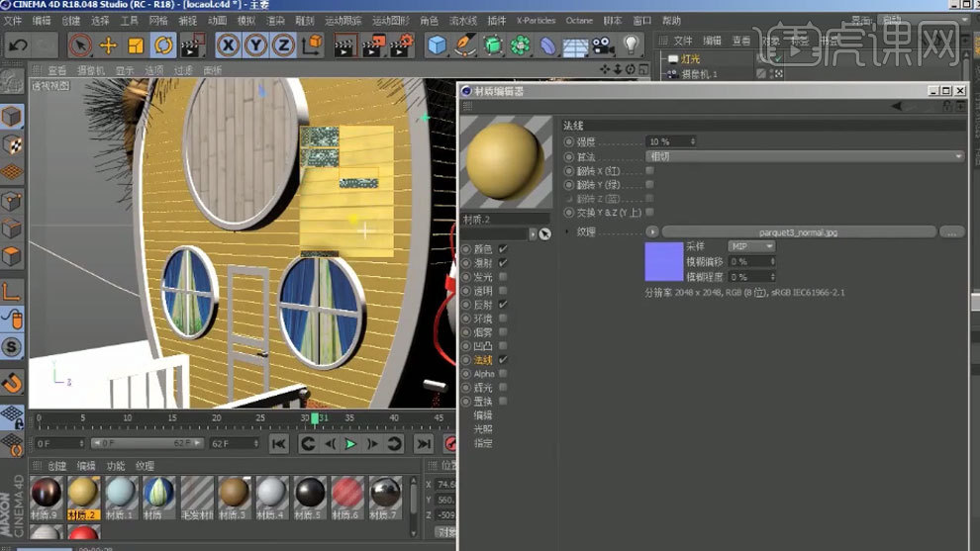Select the Scale tool
Screen dimensions: 980x551
point(136,46)
